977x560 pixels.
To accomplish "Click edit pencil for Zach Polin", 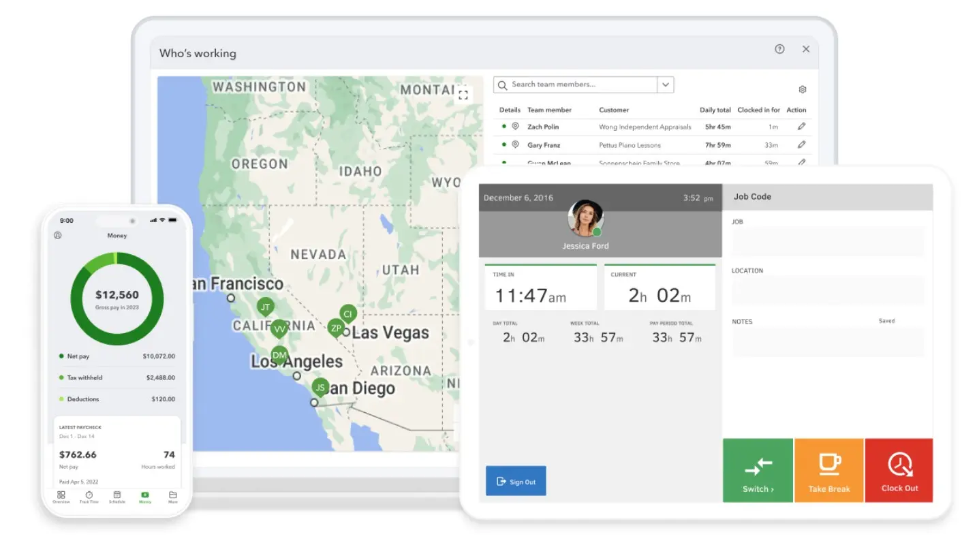I will (801, 127).
